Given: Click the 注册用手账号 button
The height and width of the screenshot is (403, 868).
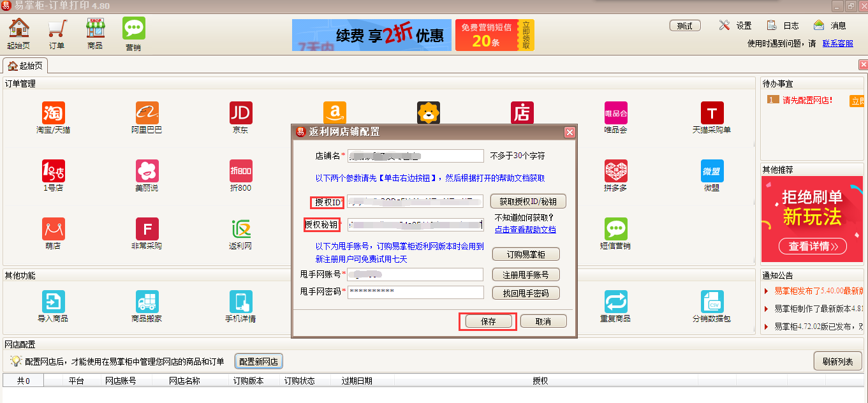Looking at the screenshot, I should [x=526, y=275].
